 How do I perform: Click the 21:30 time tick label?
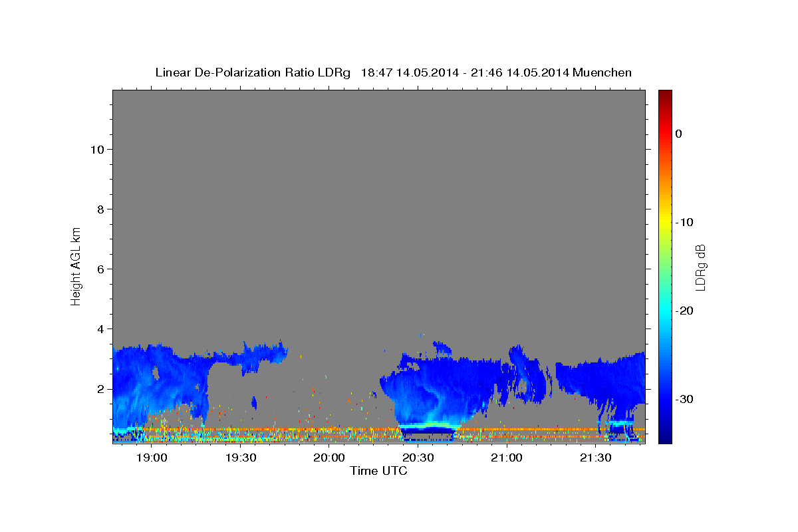tap(596, 458)
